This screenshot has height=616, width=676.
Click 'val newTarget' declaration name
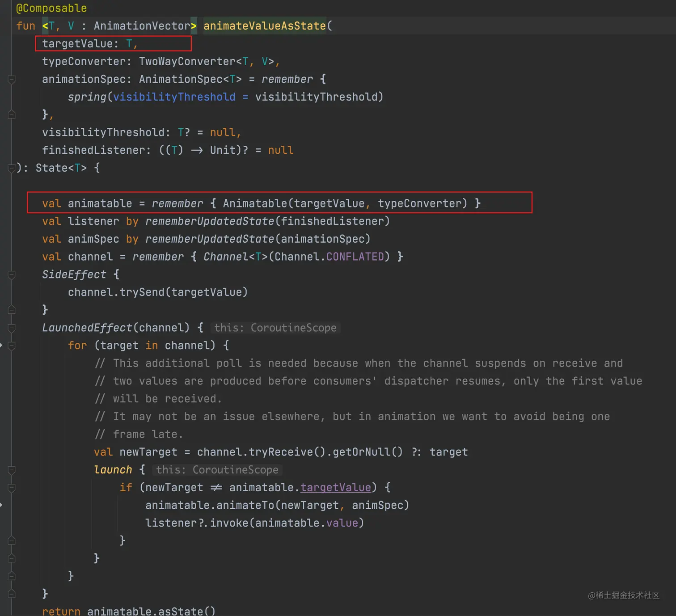[x=148, y=452]
